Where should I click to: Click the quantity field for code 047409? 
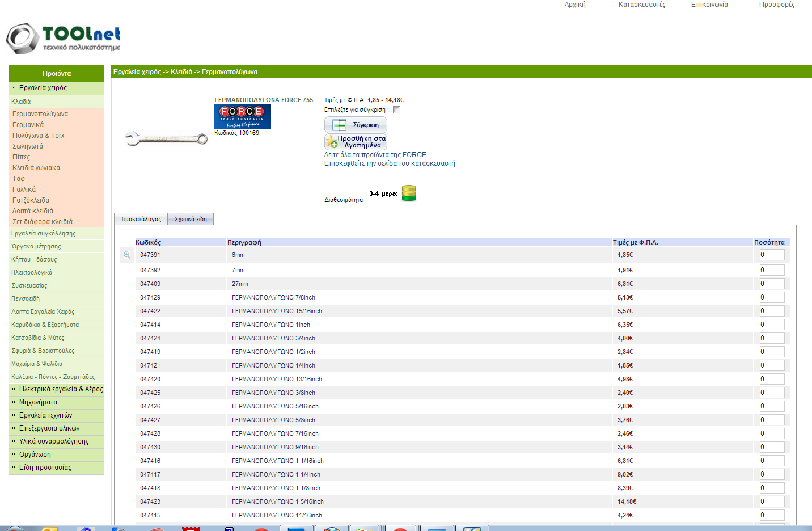[772, 284]
